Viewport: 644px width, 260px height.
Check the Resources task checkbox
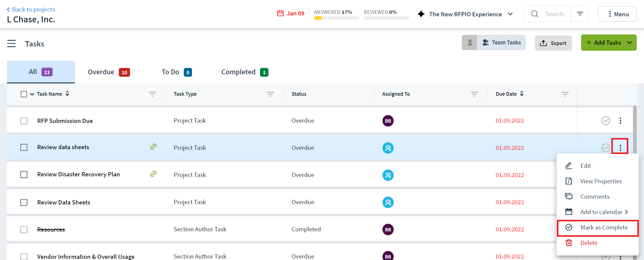(24, 230)
